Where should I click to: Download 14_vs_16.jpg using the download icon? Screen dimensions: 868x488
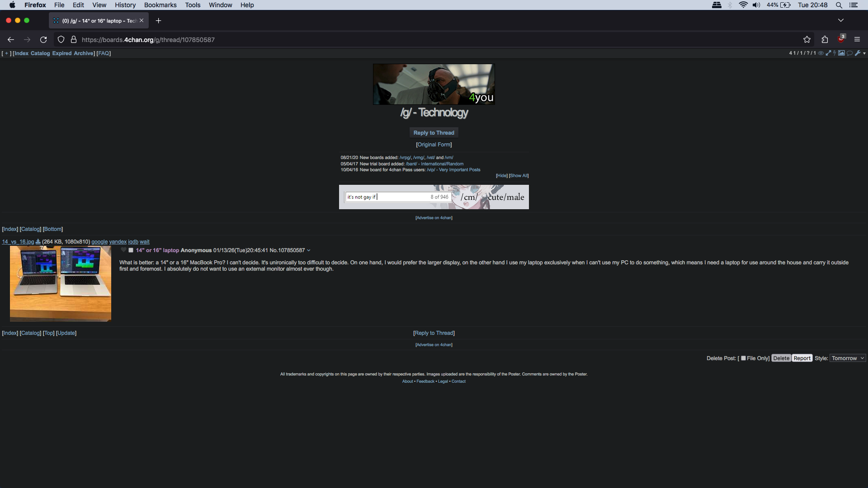pyautogui.click(x=38, y=242)
